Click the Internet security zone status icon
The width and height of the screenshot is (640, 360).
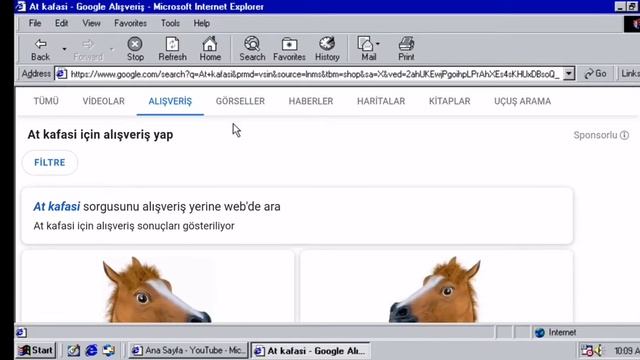pyautogui.click(x=540, y=333)
